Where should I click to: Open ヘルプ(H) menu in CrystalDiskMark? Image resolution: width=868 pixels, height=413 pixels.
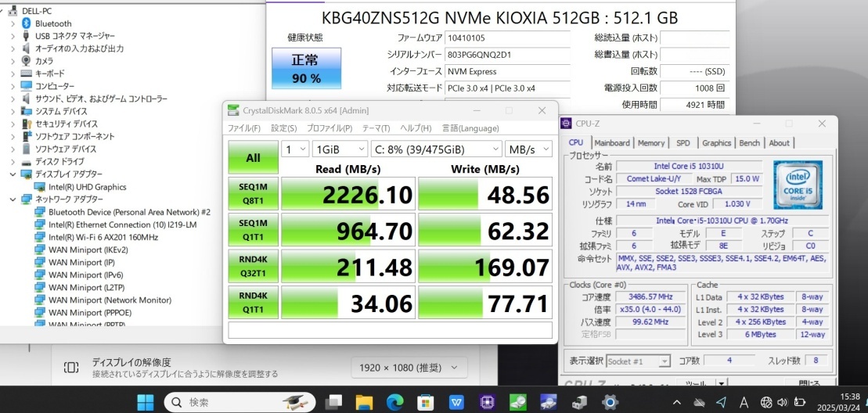point(416,128)
